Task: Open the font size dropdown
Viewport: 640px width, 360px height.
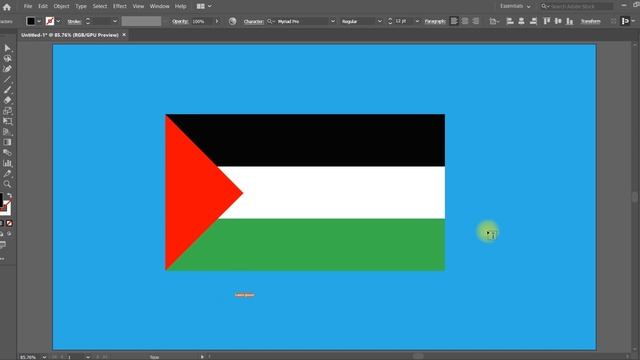Action: click(417, 21)
